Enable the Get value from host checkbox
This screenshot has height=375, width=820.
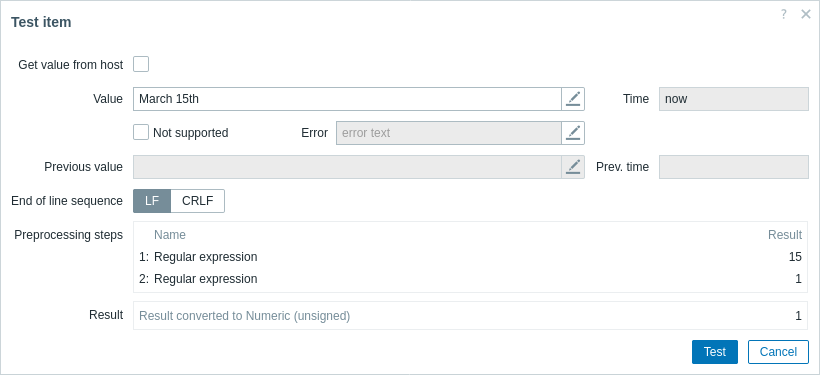[x=141, y=64]
